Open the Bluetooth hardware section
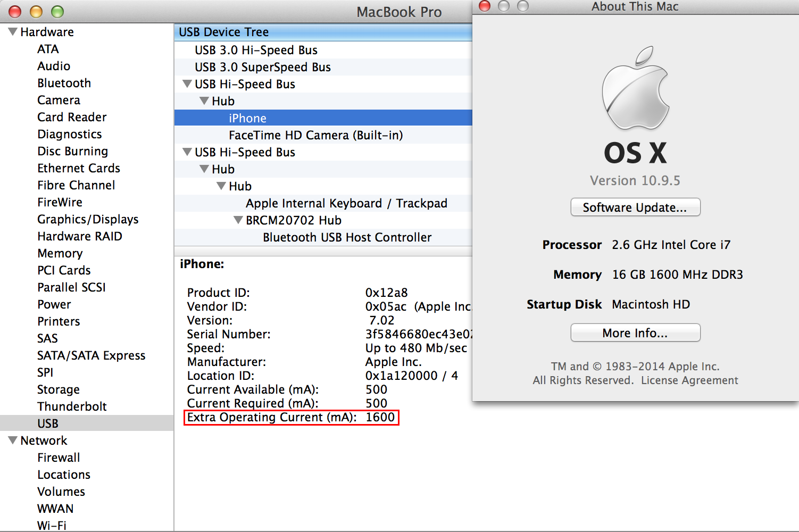799x532 pixels. pos(64,83)
